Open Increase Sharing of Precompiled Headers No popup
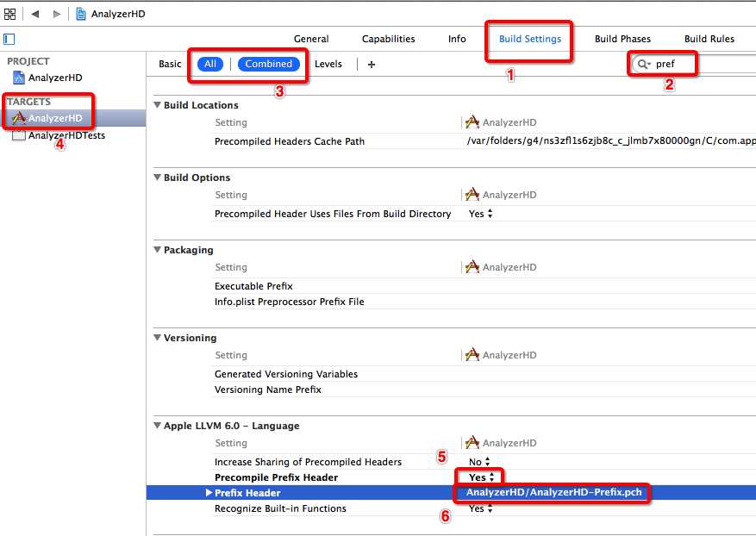Screen dimensions: 756x536 point(480,462)
